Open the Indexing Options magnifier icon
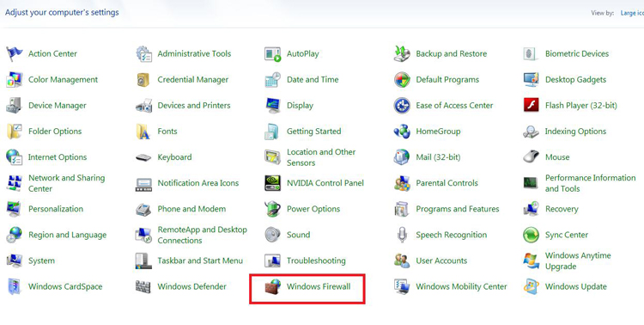This screenshot has height=325, width=644. [531, 132]
